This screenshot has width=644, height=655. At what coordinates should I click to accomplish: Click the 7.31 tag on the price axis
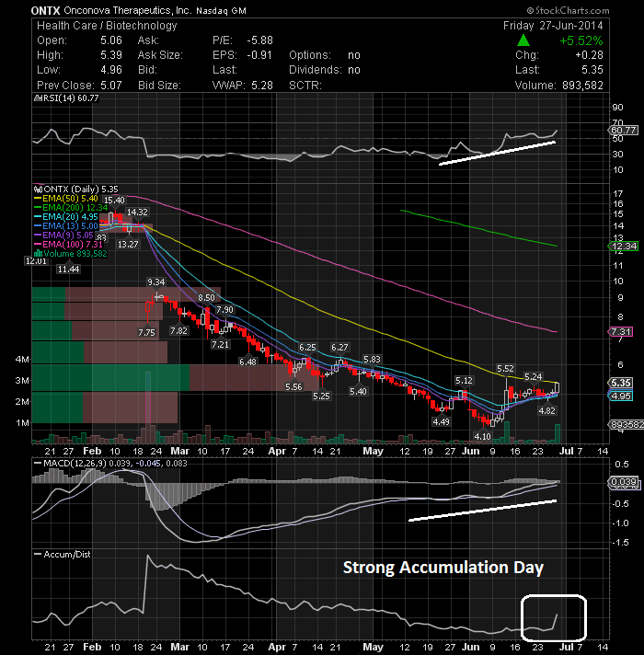tap(621, 332)
